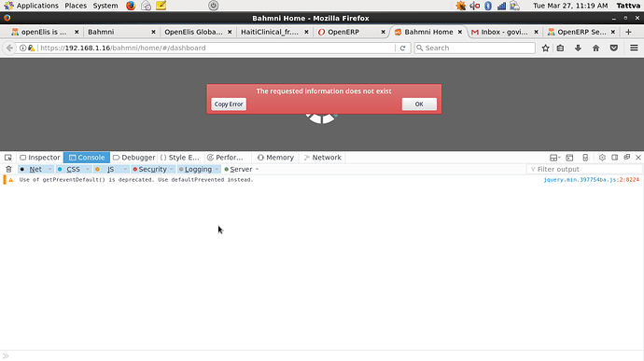Open the volume muted tray icon
Image resolution: width=644 pixels, height=361 pixels.
pyautogui.click(x=475, y=6)
